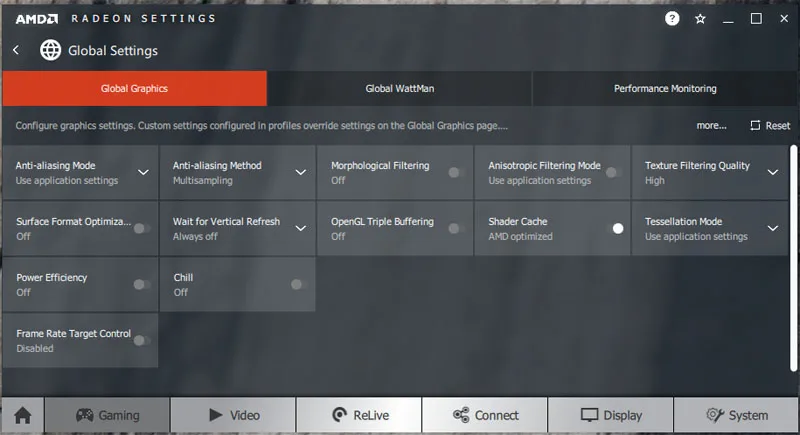The width and height of the screenshot is (800, 435).
Task: Open the Video section
Action: [234, 415]
